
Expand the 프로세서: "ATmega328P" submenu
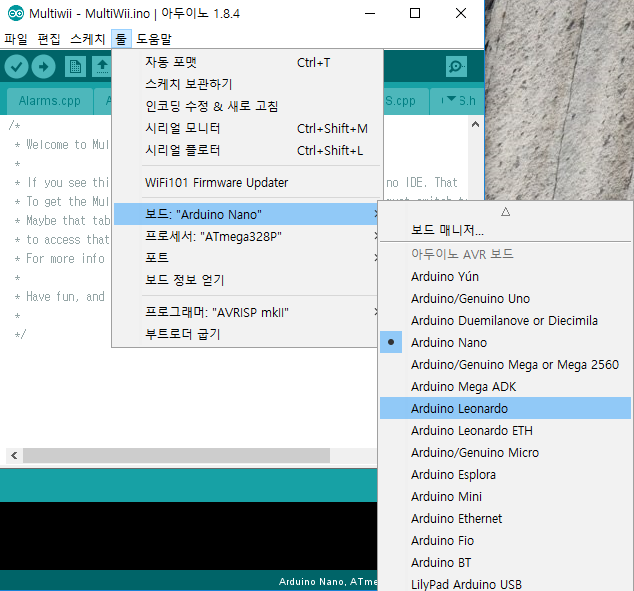[x=247, y=236]
